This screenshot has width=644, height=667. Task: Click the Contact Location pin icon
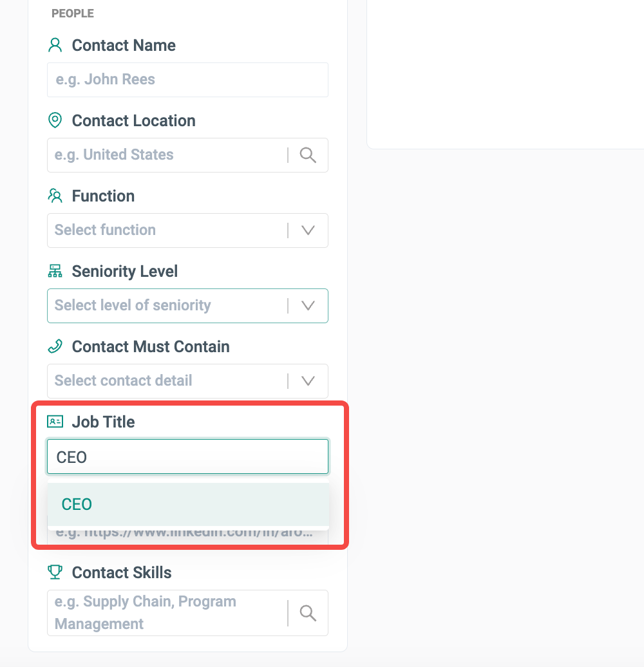point(55,120)
